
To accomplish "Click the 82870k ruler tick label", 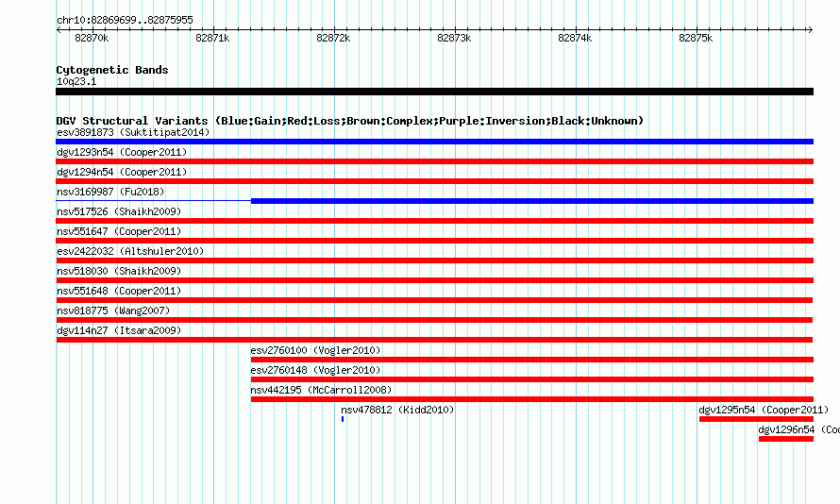I will point(92,38).
